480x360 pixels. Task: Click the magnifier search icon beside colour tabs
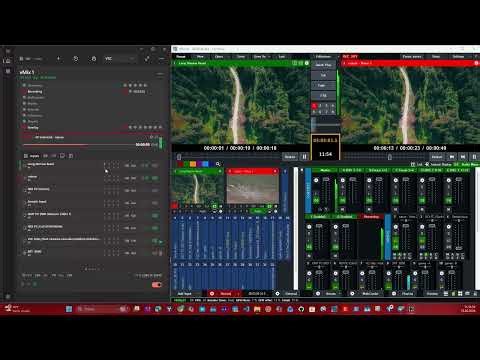click(218, 164)
